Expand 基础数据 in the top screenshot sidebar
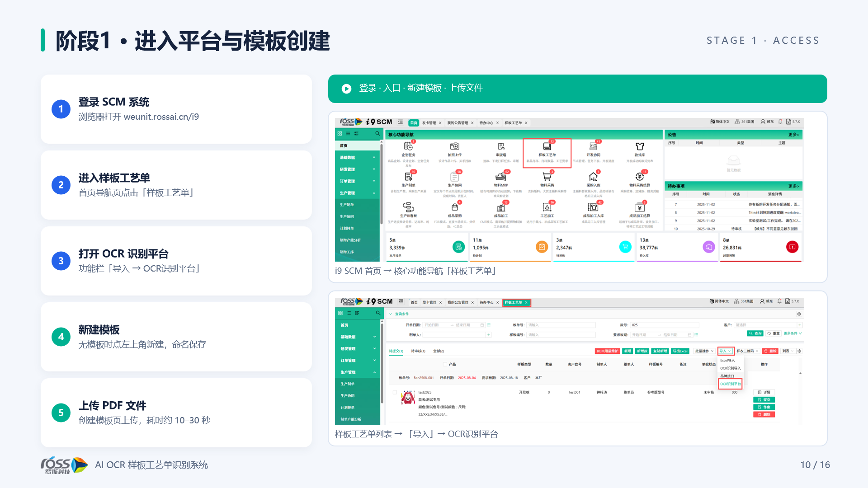The image size is (868, 488). click(x=358, y=158)
